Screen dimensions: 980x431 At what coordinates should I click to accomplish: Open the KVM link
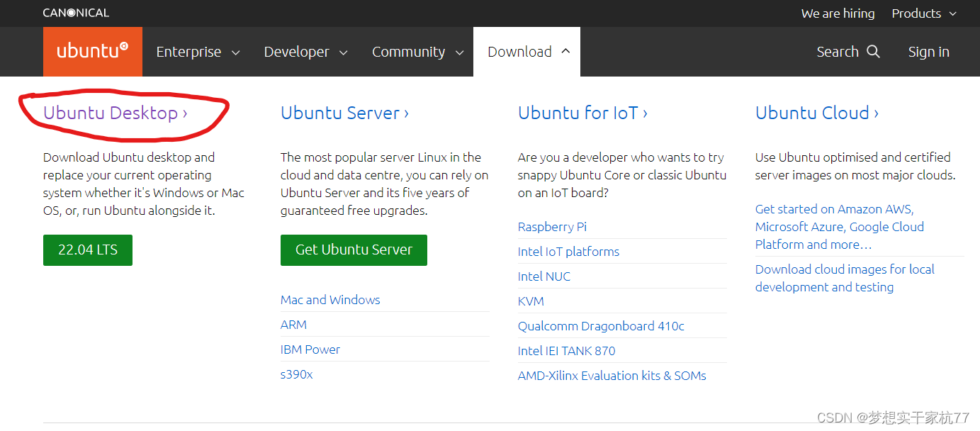[531, 301]
